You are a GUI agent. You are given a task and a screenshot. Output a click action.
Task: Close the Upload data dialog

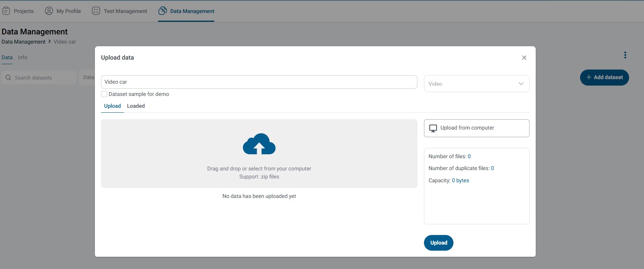[x=524, y=58]
